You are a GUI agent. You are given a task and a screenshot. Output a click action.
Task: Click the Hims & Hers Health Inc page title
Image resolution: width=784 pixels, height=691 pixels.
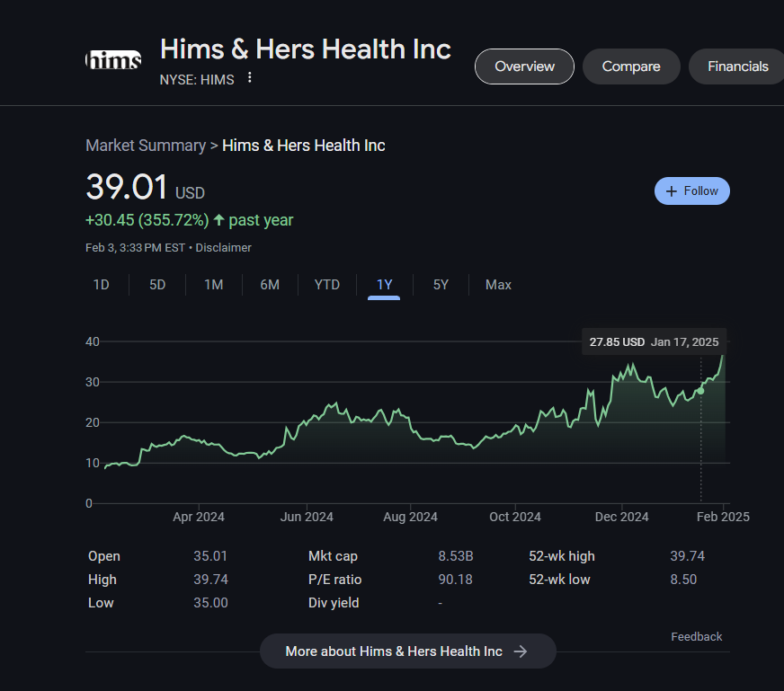pos(306,49)
